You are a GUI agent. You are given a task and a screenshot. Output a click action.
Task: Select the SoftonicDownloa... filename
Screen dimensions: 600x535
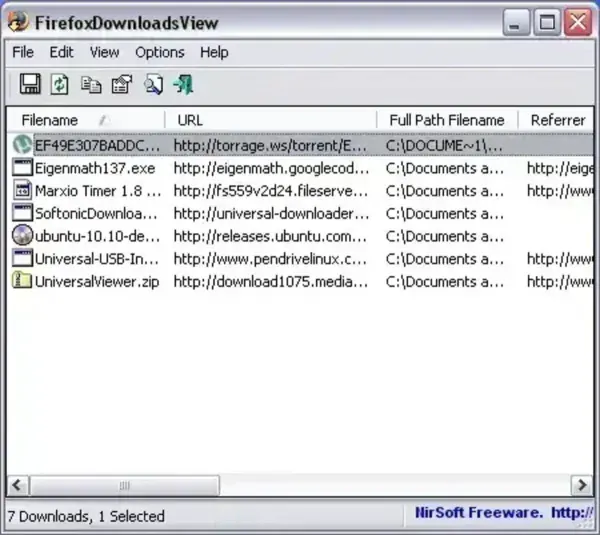point(96,214)
